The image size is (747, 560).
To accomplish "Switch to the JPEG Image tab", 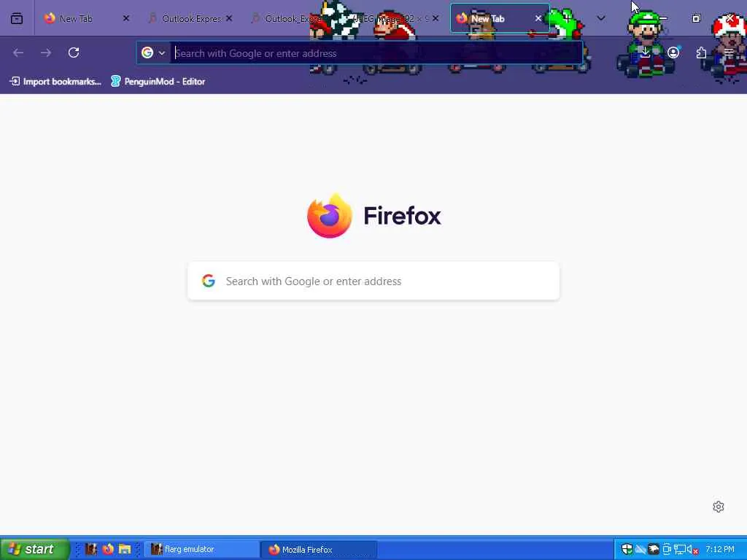I will [395, 18].
